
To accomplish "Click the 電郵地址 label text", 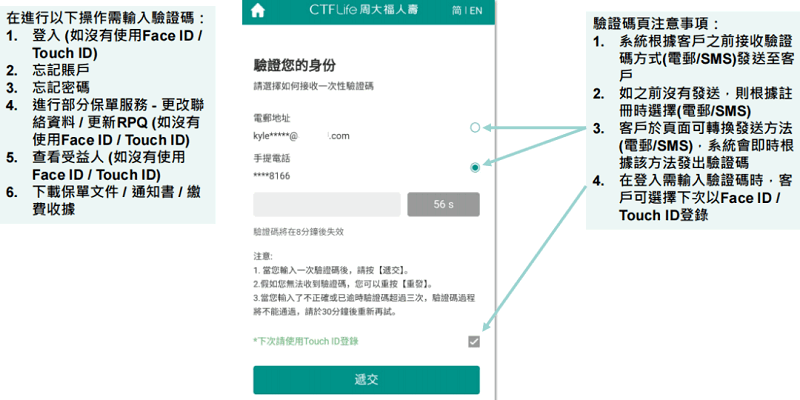I will (x=272, y=118).
